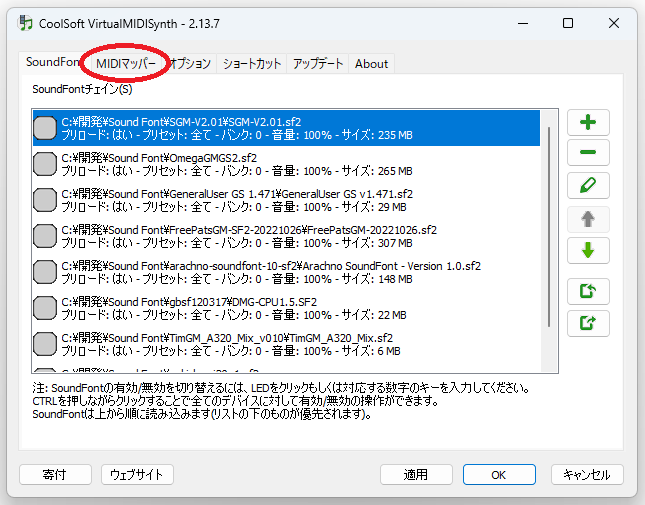This screenshot has width=645, height=505.
Task: Open the オプション tab
Action: [190, 64]
